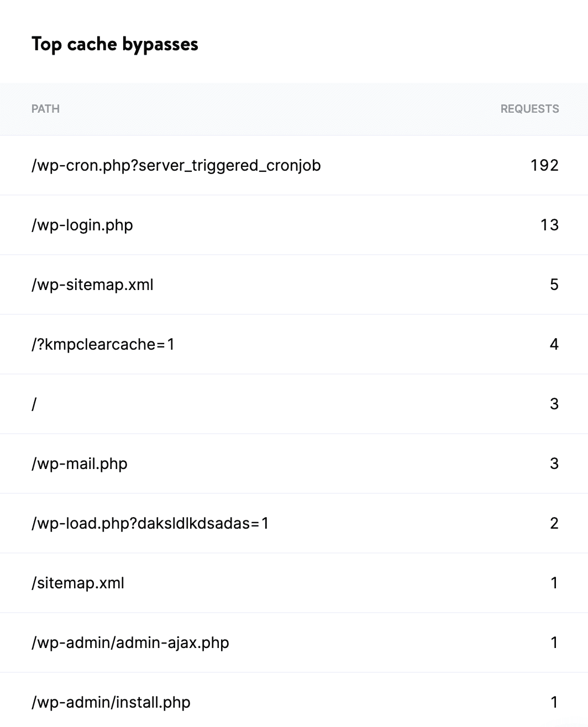Click the 2 requests count for wp-load.php
Image resolution: width=588 pixels, height=727 pixels.
(555, 523)
